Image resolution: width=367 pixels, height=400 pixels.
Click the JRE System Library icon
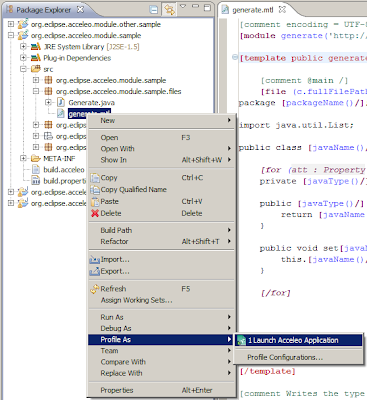pyautogui.click(x=36, y=47)
